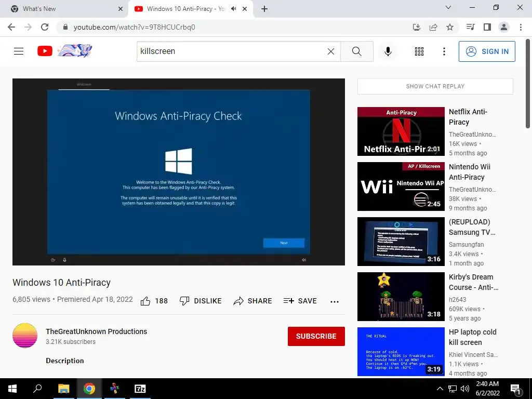Click the DISLIKE button
This screenshot has width=532, height=399.
[x=201, y=301]
